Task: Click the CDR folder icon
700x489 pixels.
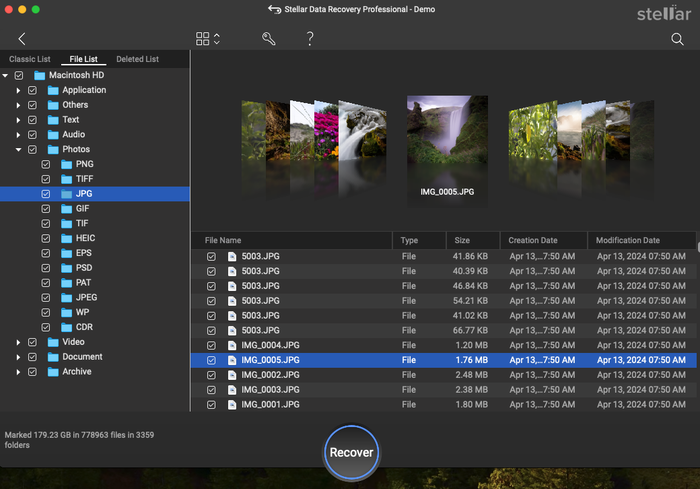Action: click(67, 327)
